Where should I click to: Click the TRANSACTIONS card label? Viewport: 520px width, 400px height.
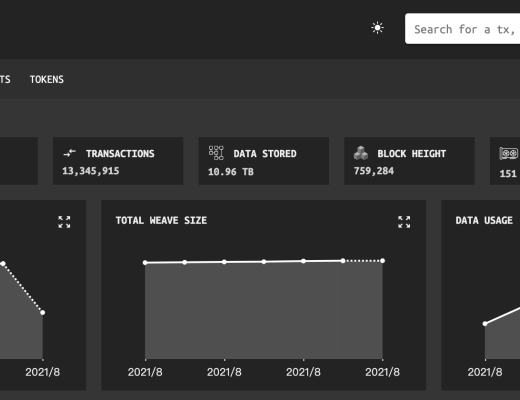click(120, 154)
